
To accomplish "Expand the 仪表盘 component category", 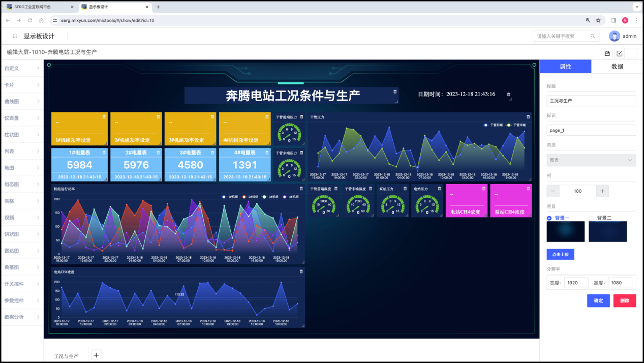I will click(22, 118).
